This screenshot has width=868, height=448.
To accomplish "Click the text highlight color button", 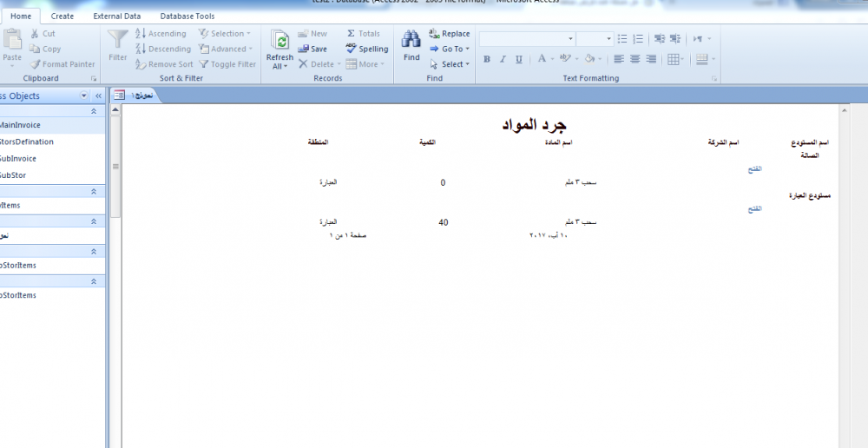I will 565,59.
